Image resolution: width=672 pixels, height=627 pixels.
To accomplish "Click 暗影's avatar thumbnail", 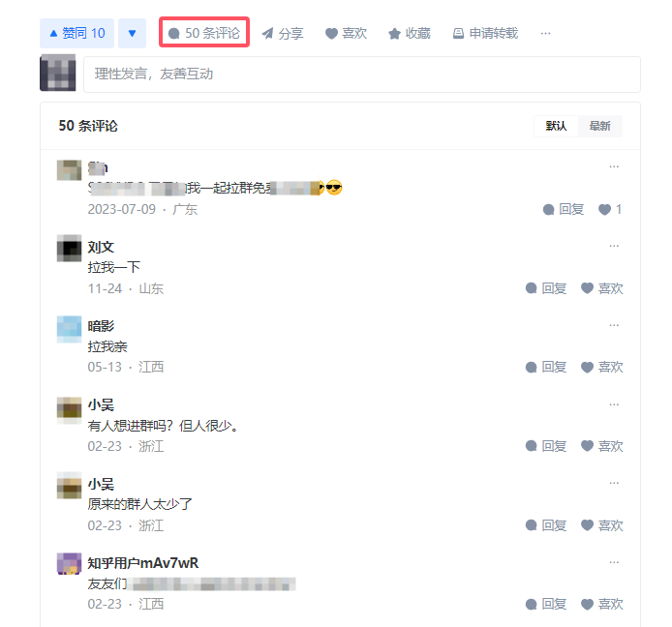I will pos(69,329).
